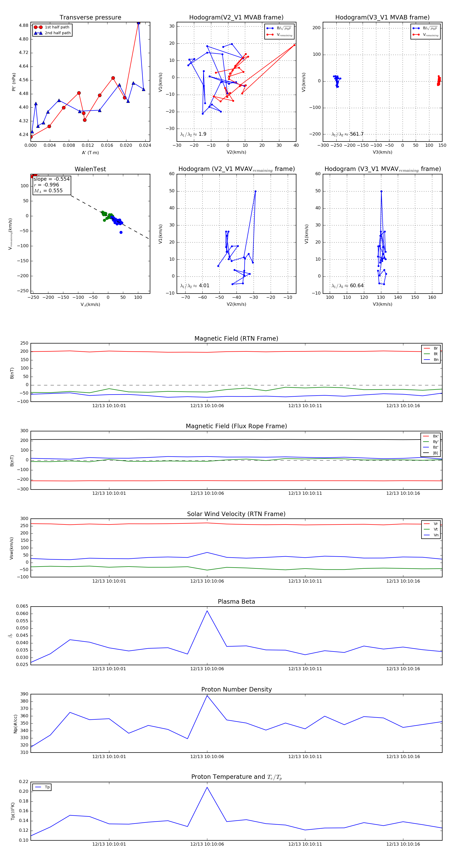Click the WalenTest x-axis label 'V_A(km/s)'
The height and width of the screenshot is (868, 473).
coord(90,305)
